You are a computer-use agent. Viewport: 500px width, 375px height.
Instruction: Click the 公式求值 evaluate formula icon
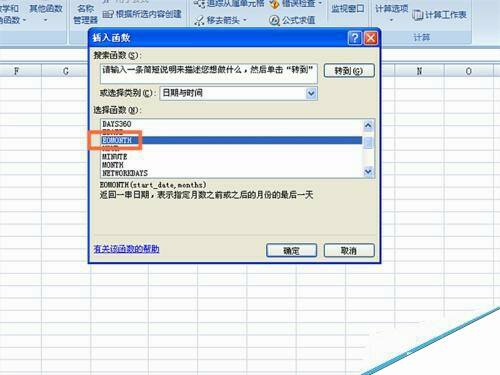click(274, 20)
